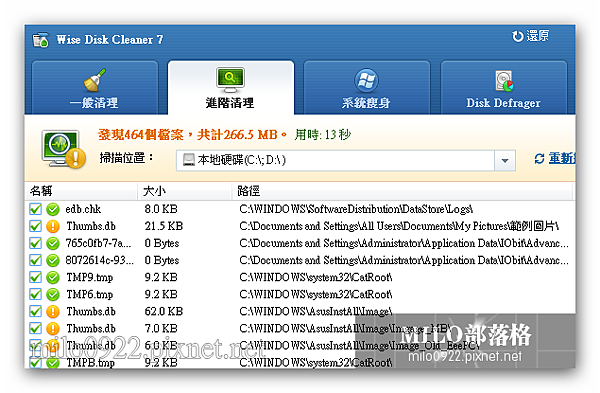Image resolution: width=600 pixels, height=393 pixels.
Task: Uncheck the Thumbs.db 7.0 KB checkbox
Action: click(36, 328)
